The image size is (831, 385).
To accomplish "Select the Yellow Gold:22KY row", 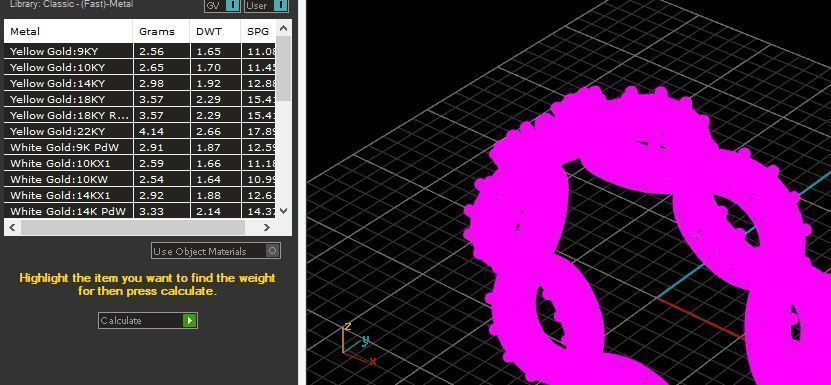I will [x=140, y=131].
